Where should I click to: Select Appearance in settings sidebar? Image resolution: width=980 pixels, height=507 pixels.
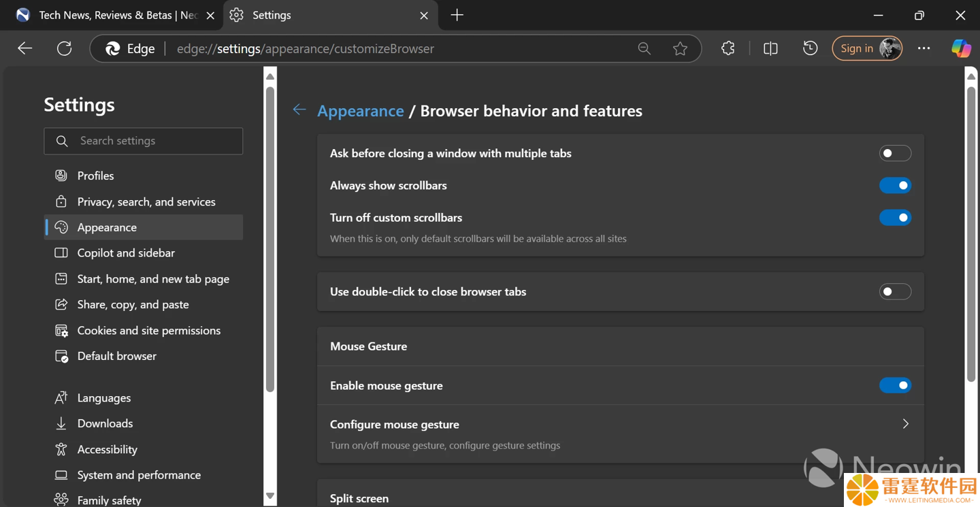[144, 227]
